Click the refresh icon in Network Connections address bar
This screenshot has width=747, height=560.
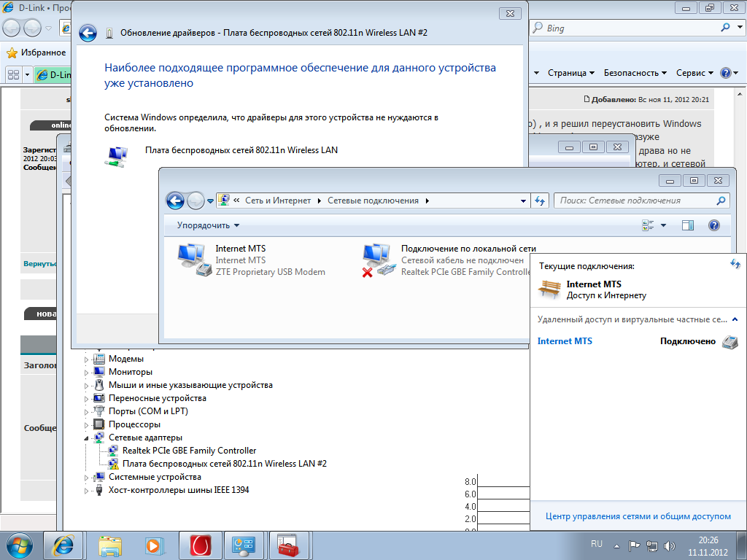pos(541,201)
